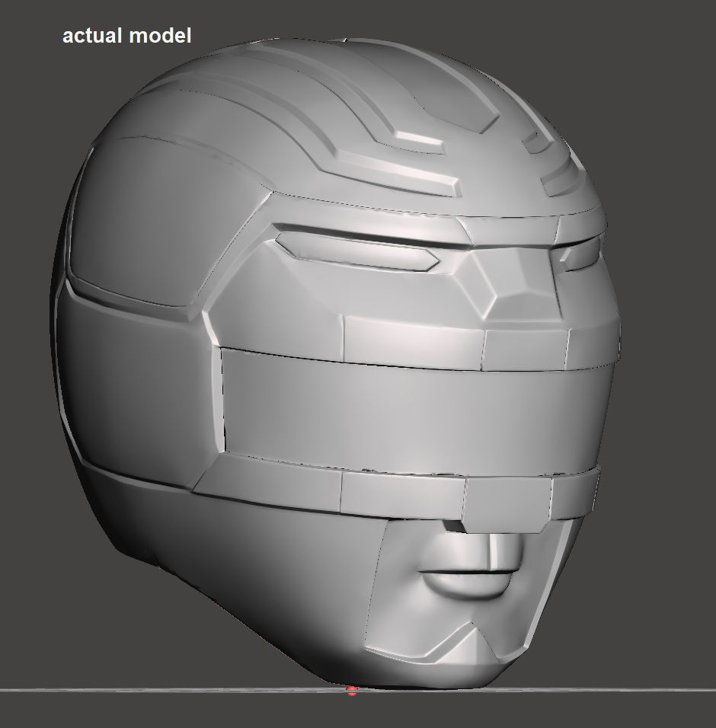The image size is (716, 728).
Task: Select the grey helmet 3D model
Action: (x=335, y=363)
